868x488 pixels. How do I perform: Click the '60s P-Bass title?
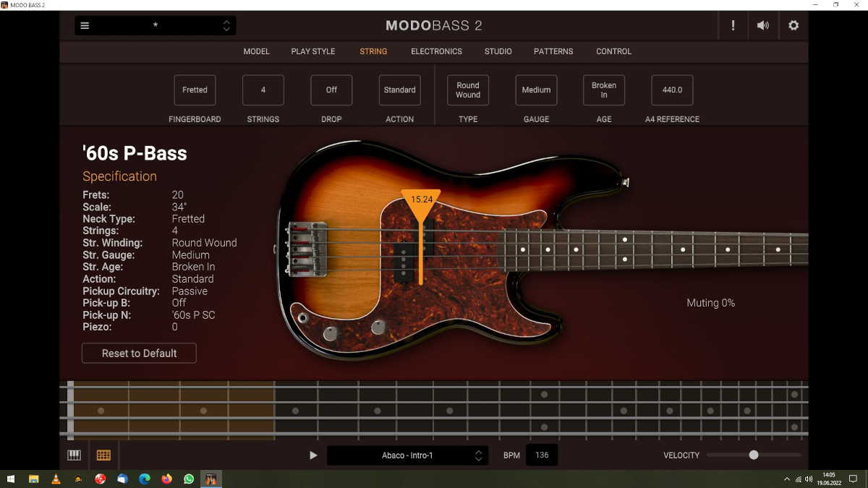click(x=135, y=153)
